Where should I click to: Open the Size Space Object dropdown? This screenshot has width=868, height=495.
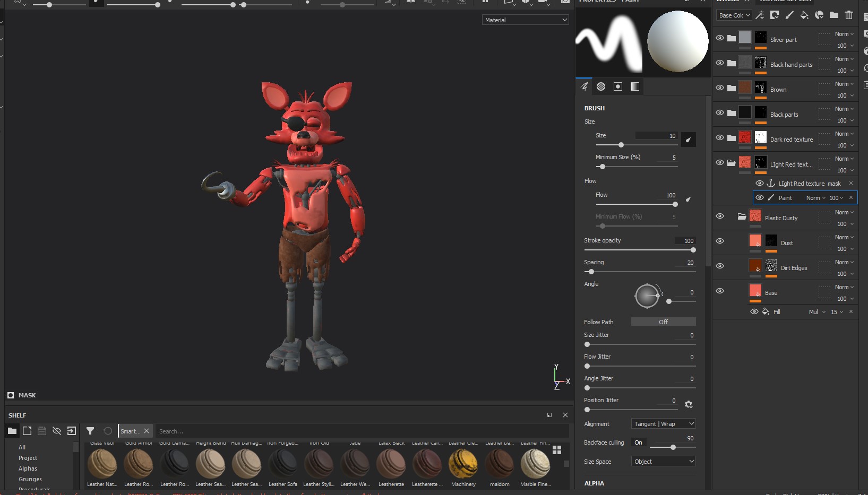(x=663, y=461)
